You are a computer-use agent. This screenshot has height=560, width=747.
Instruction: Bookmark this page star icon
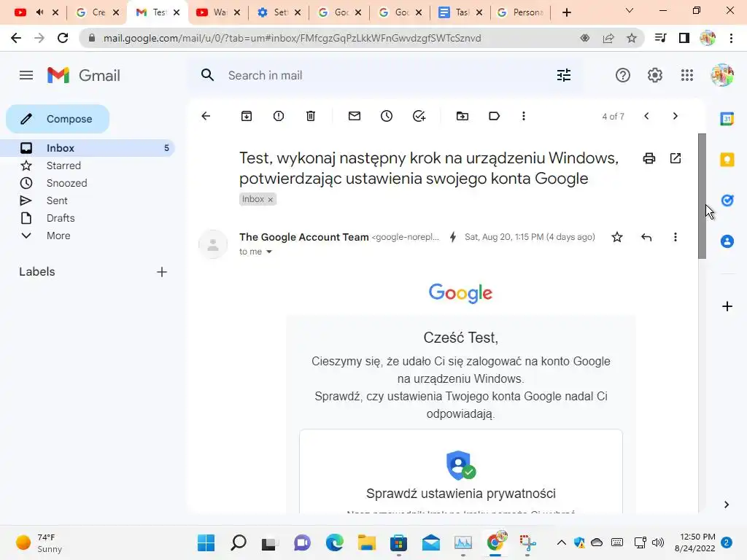click(632, 38)
